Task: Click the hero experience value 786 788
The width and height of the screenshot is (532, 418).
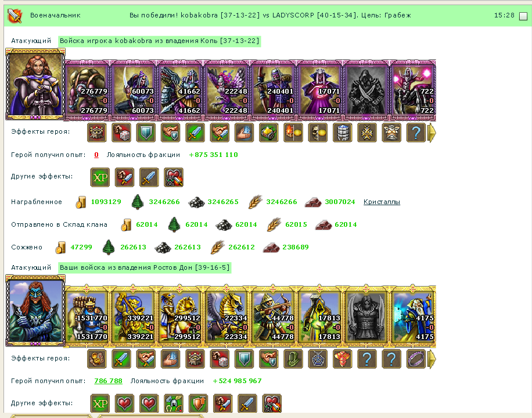Action: [108, 381]
